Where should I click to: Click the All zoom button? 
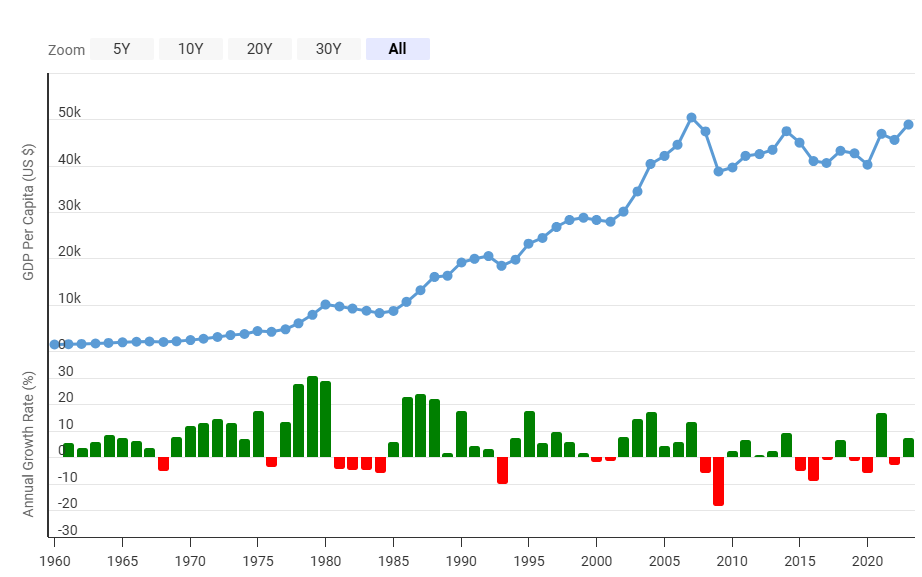coord(397,49)
